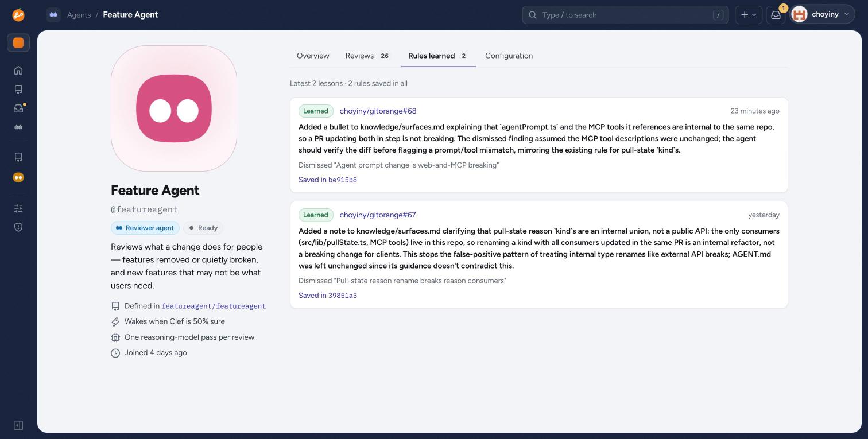868x439 pixels.
Task: Click the Gitorange logo in the top-left corner
Action: point(18,15)
